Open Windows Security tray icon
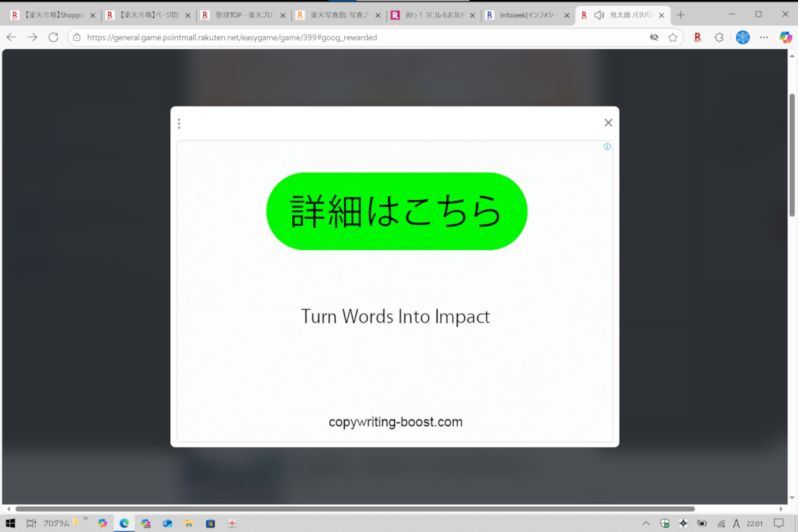Screen dimensions: 798x532 coord(665,523)
